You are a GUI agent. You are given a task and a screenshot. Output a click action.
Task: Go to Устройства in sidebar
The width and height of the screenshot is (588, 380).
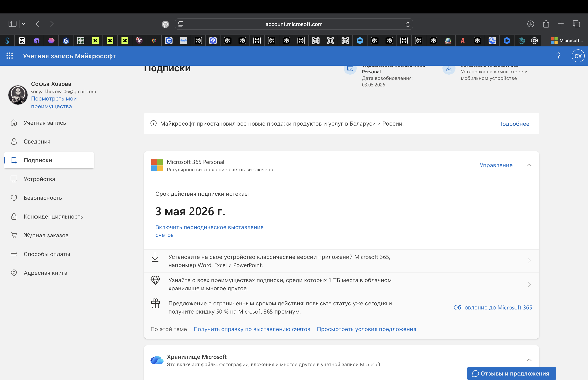[x=39, y=179]
